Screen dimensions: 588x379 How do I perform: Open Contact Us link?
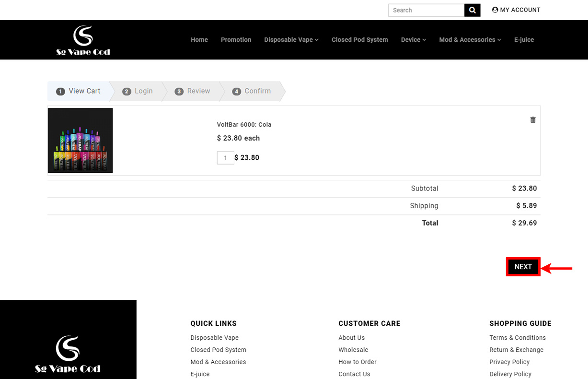[x=354, y=374]
